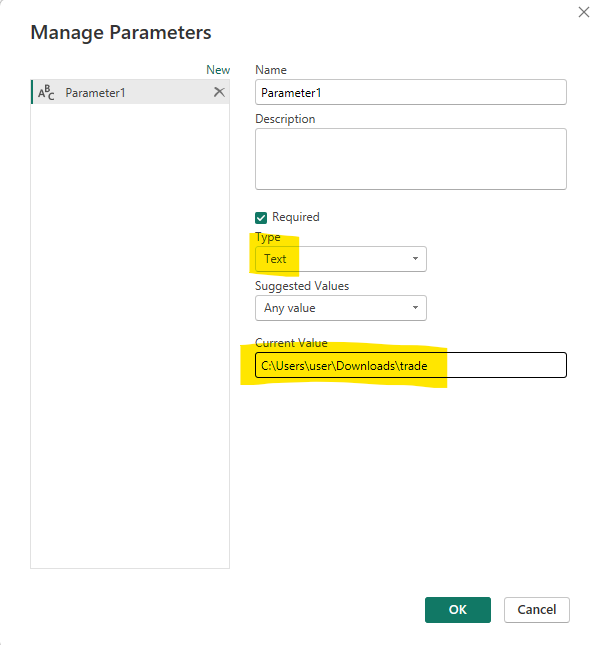596x645 pixels.
Task: Click the Cancel button
Action: point(536,610)
